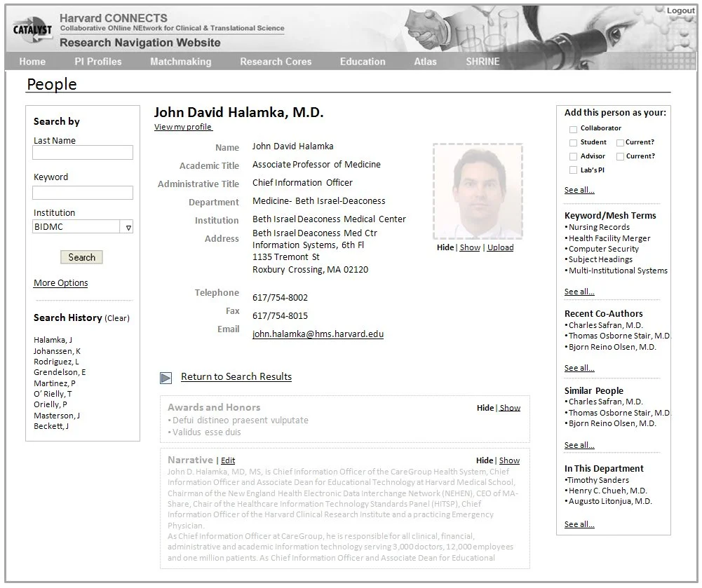
Task: Check the Lab's PI checkbox
Action: pyautogui.click(x=573, y=170)
